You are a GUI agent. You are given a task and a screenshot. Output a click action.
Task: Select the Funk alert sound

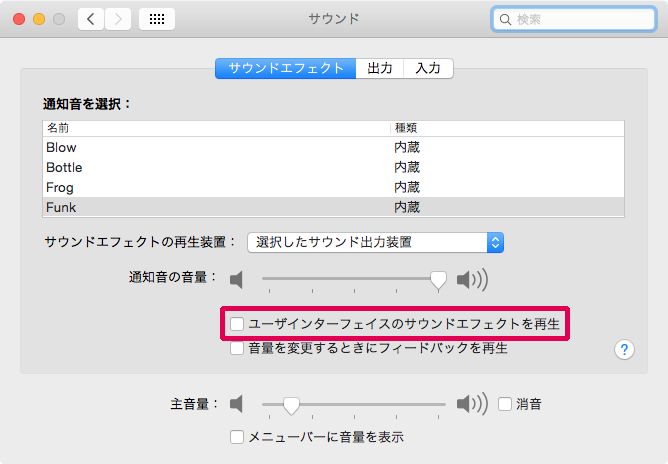coord(334,208)
